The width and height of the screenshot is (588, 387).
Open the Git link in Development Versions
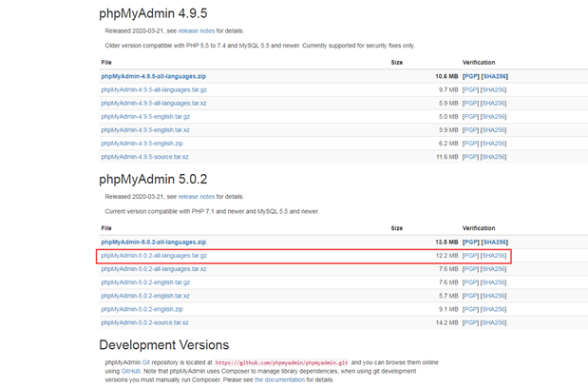pos(146,362)
